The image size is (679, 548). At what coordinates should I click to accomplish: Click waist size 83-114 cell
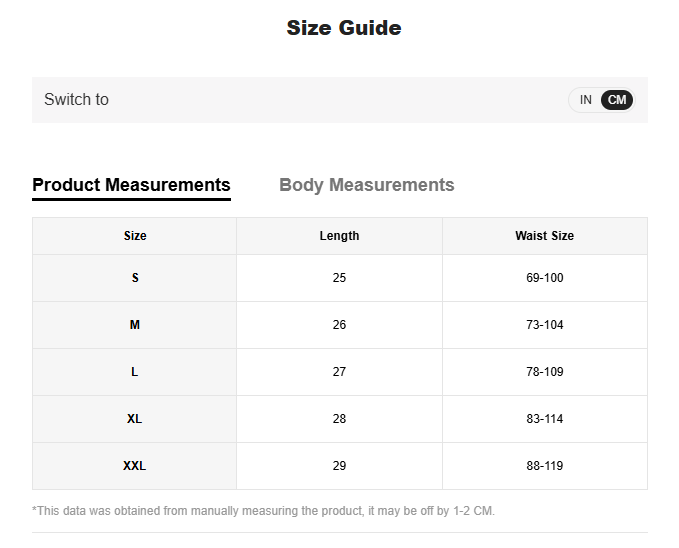click(x=544, y=419)
